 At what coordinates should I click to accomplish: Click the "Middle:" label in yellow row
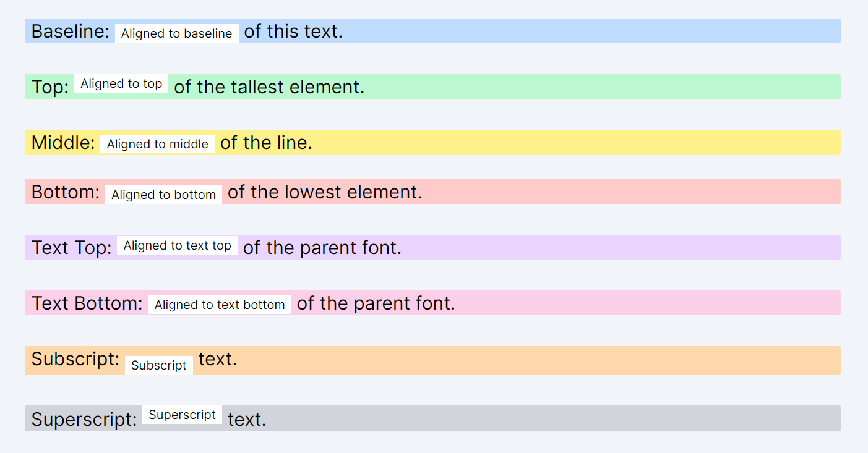[63, 143]
